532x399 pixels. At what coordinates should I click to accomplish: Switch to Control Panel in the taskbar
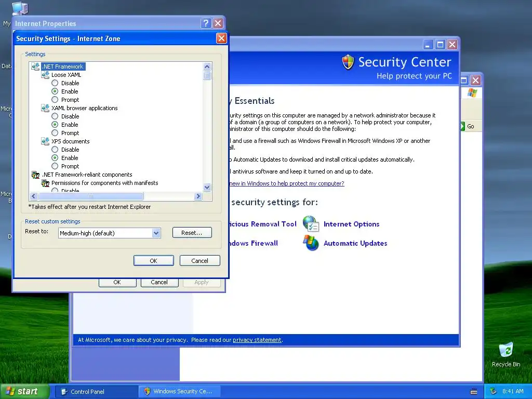[x=97, y=392]
